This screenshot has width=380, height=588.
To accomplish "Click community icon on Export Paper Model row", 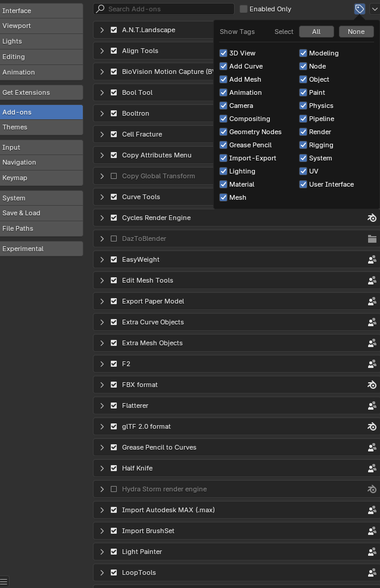I will coord(372,302).
